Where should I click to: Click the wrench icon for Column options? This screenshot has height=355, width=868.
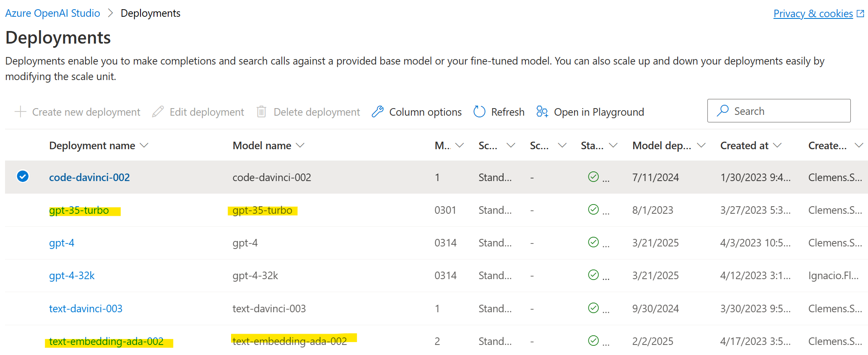[377, 112]
